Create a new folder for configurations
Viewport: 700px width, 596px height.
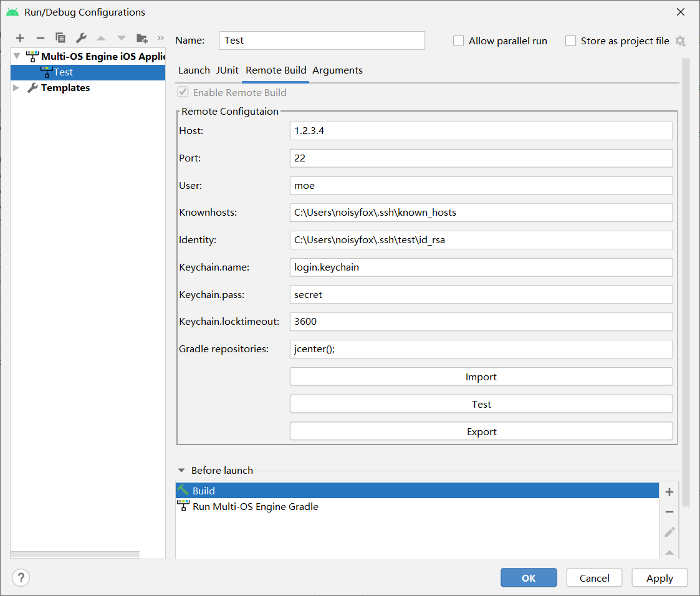142,39
